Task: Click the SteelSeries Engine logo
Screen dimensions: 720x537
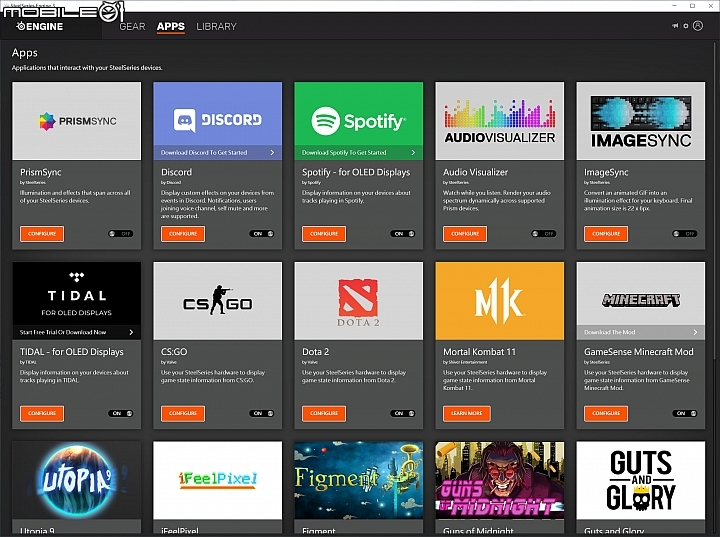Action: [40, 26]
